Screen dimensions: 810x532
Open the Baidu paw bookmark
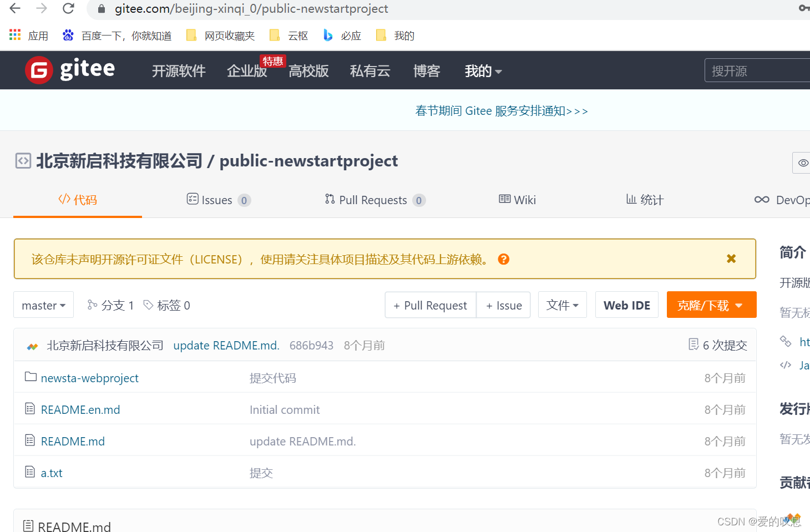68,36
